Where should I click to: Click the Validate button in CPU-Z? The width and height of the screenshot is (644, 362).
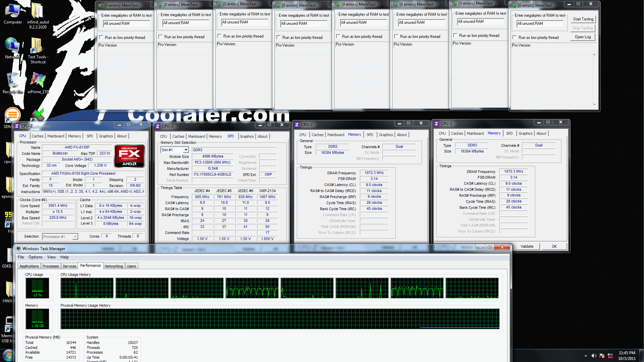(x=527, y=246)
